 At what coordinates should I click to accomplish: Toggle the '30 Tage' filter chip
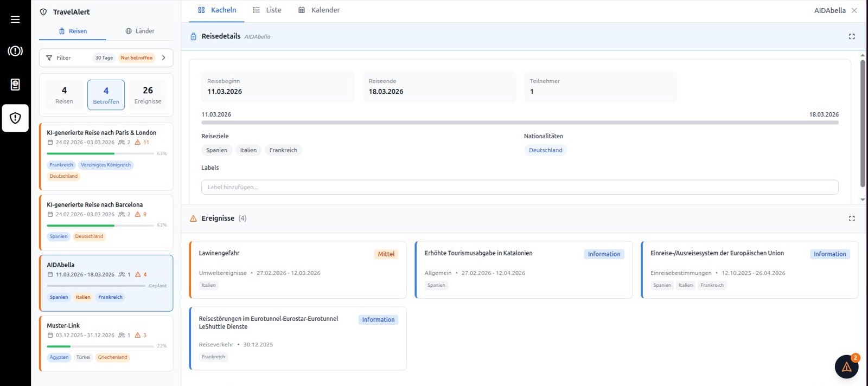coord(104,58)
